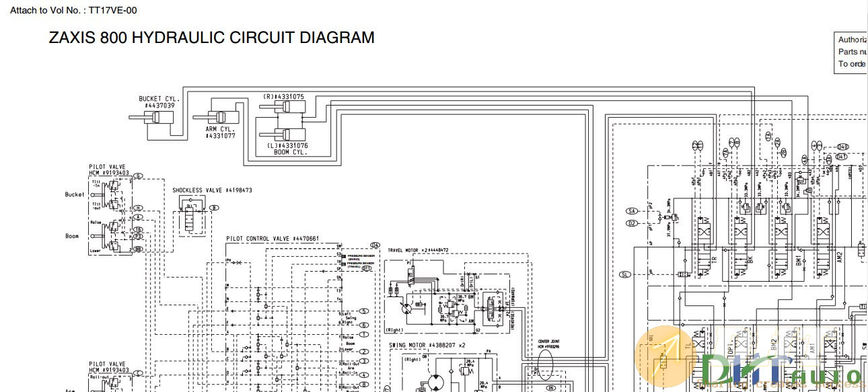Click '(FORWARD)' text on travel motor

[x=513, y=296]
